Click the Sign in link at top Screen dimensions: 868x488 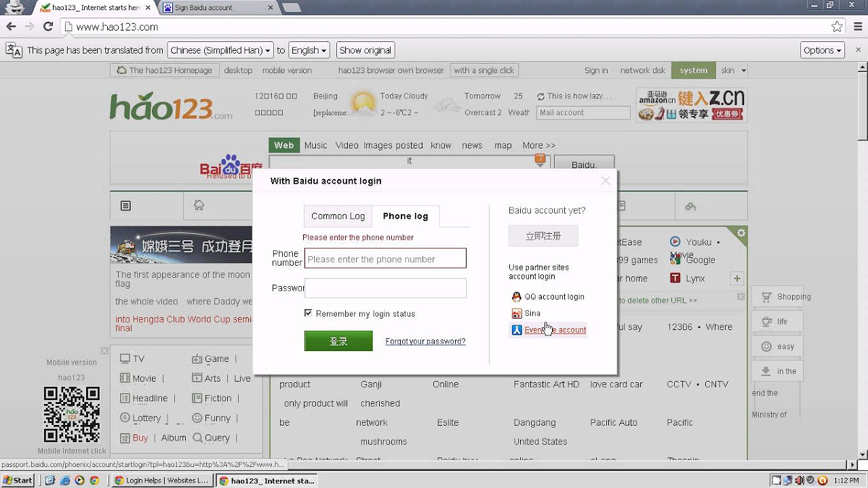(x=596, y=70)
